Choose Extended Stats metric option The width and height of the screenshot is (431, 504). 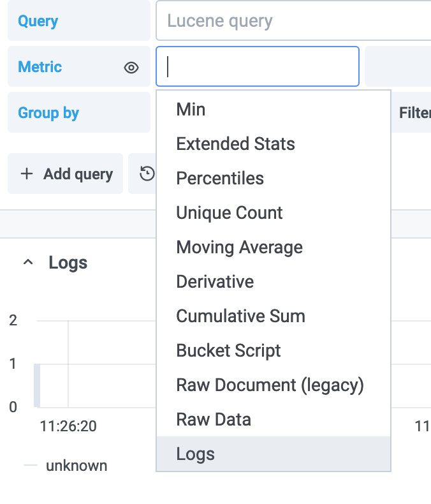235,144
